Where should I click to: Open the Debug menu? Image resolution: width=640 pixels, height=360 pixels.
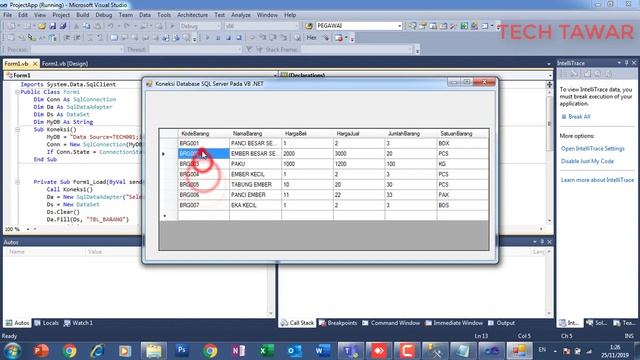[104, 15]
